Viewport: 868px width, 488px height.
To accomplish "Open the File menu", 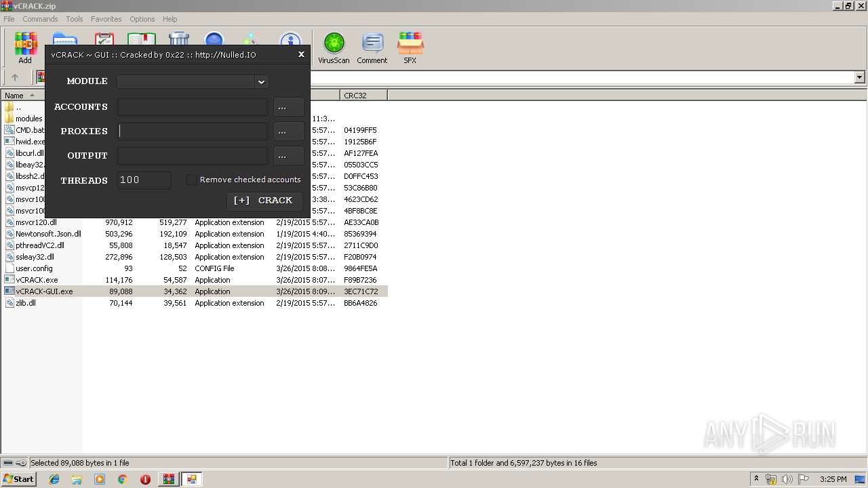I will point(9,19).
